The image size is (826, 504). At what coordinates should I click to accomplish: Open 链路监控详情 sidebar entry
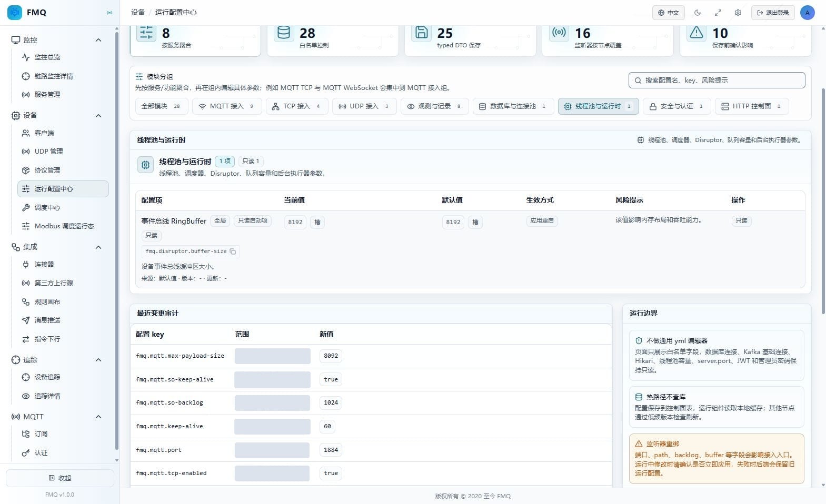63,76
